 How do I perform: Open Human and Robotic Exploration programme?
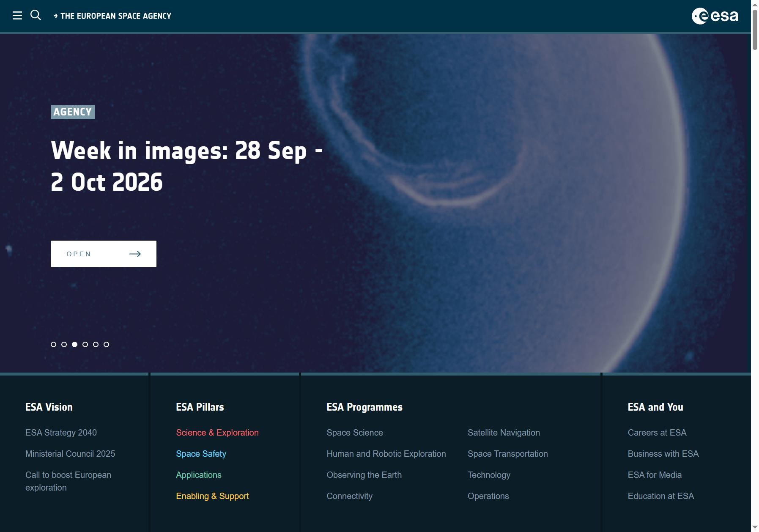pyautogui.click(x=386, y=454)
